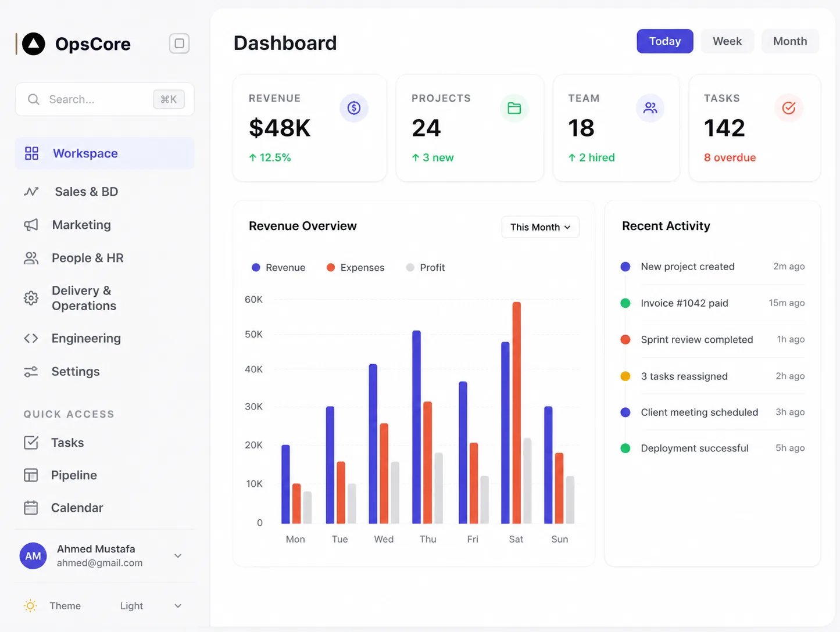Click the People & HR users icon
This screenshot has height=632, width=840.
pos(31,258)
